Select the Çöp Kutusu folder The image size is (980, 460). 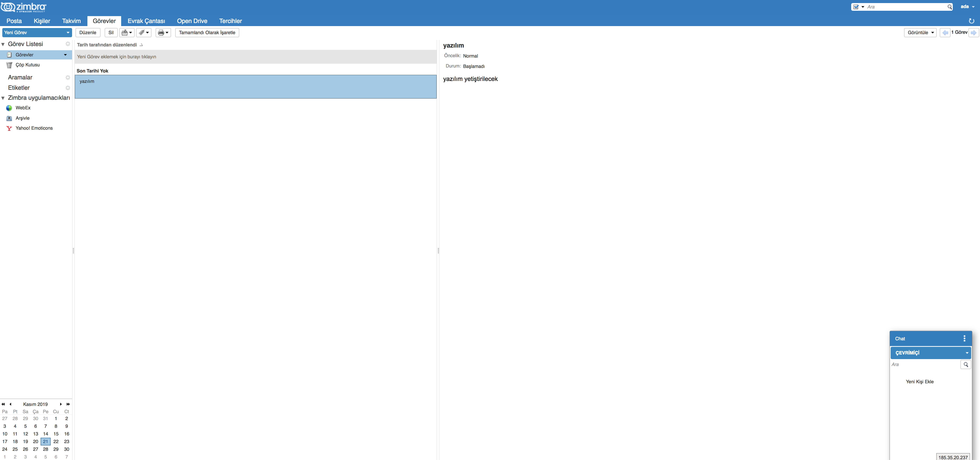point(27,65)
